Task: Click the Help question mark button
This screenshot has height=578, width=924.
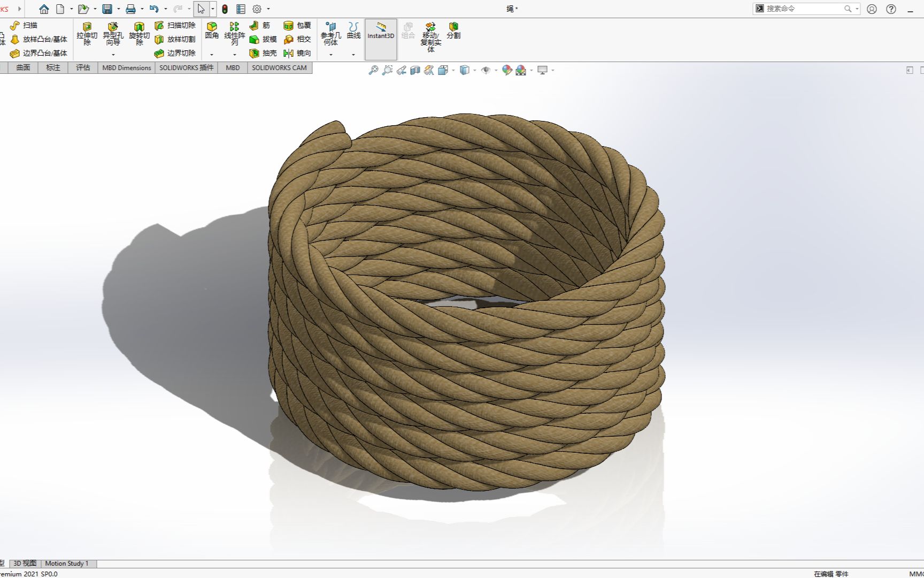Action: click(890, 9)
